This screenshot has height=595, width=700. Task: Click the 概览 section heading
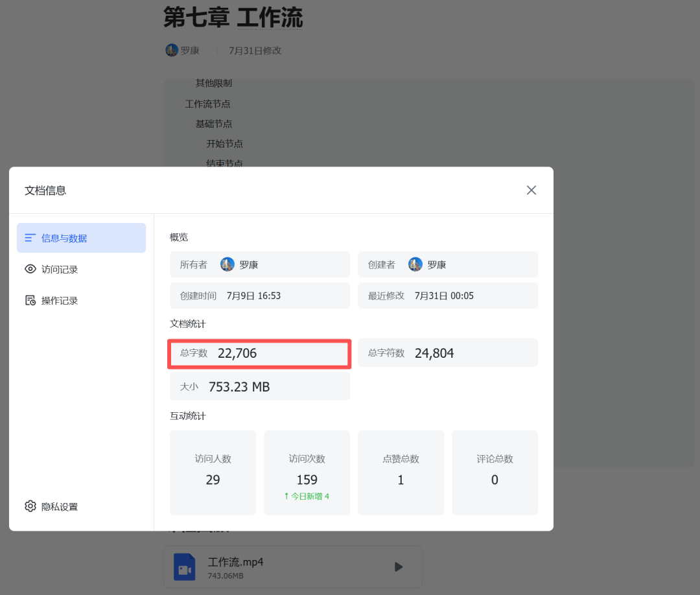click(x=179, y=237)
